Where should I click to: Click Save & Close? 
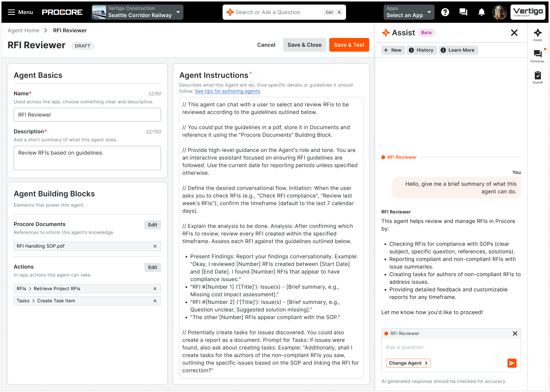click(305, 45)
